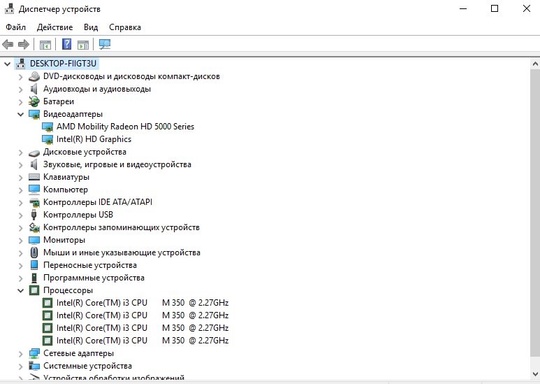Expand the Контроллеры USB category
This screenshot has height=384, width=540.
pyautogui.click(x=20, y=215)
